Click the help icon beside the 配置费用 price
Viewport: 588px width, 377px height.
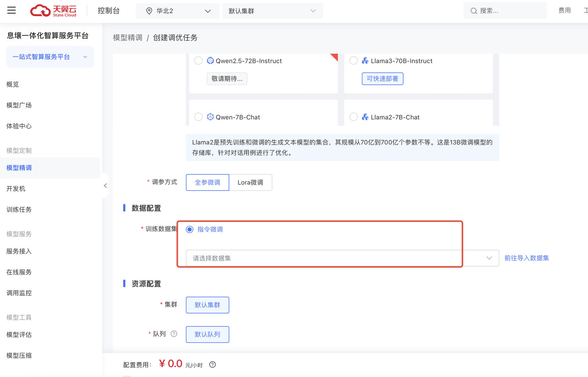click(x=212, y=365)
